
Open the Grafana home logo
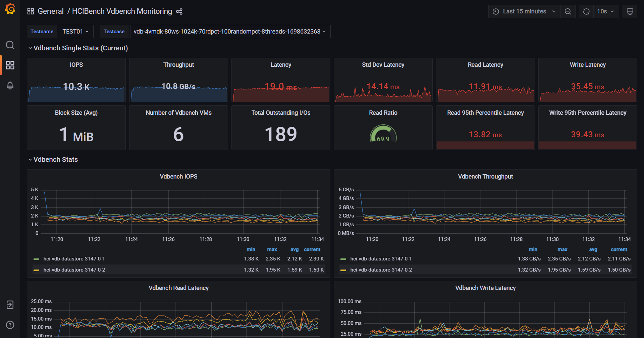[x=10, y=9]
